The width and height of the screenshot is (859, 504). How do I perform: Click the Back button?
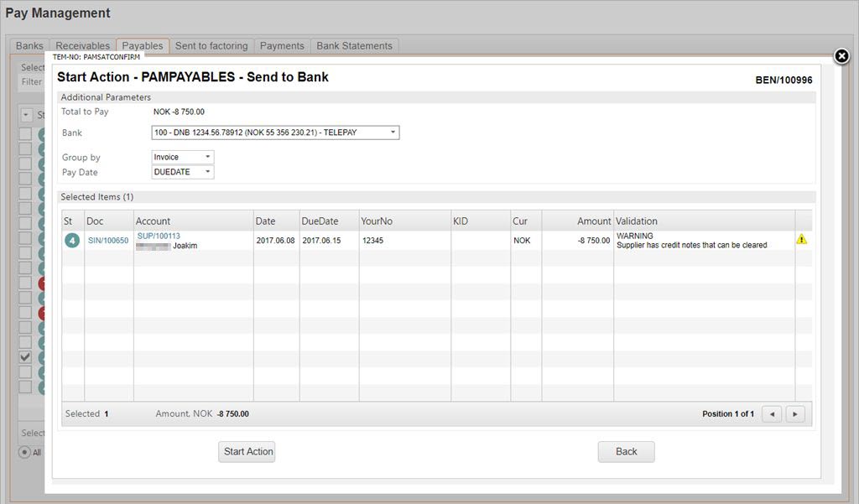pyautogui.click(x=626, y=451)
